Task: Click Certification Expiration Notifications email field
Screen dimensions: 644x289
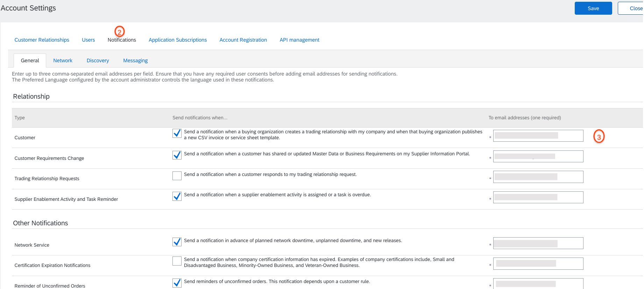Action: [538, 263]
